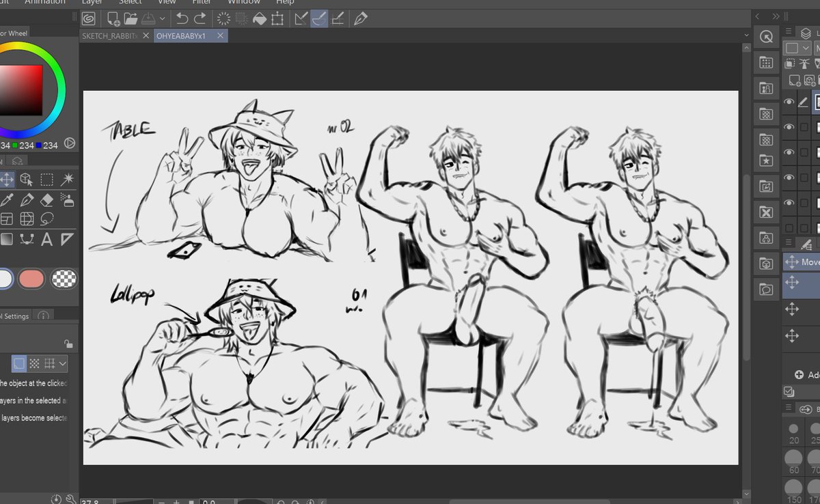Open the speech balloon material palette icon
The height and width of the screenshot is (504, 820).
click(x=766, y=290)
